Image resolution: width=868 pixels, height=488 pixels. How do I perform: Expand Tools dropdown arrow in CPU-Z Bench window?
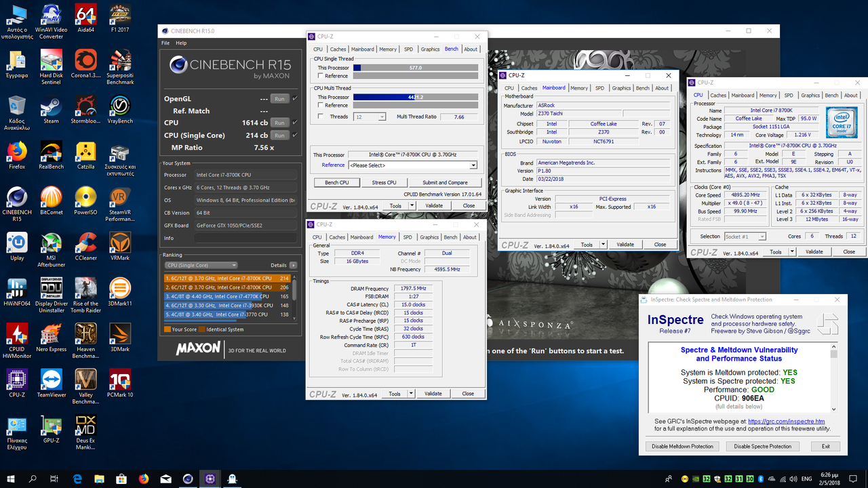[412, 206]
